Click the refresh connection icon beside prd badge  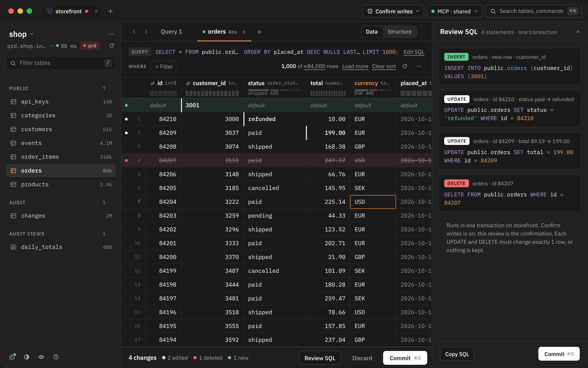tap(112, 46)
